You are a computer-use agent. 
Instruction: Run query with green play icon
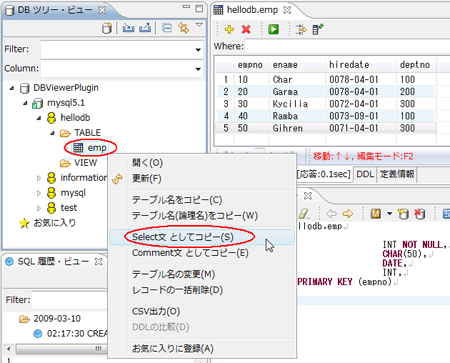[274, 29]
